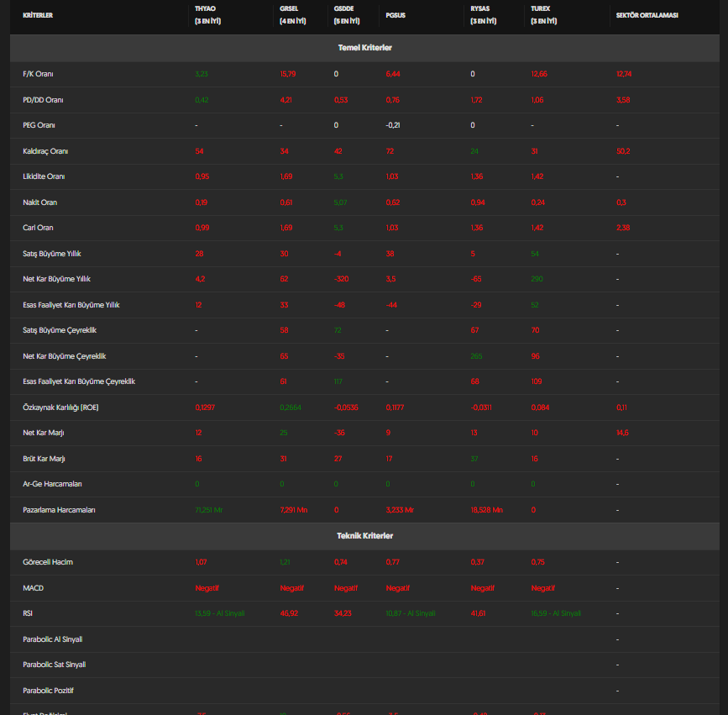Click the GRSEL column header
728x715 pixels.
[292, 15]
